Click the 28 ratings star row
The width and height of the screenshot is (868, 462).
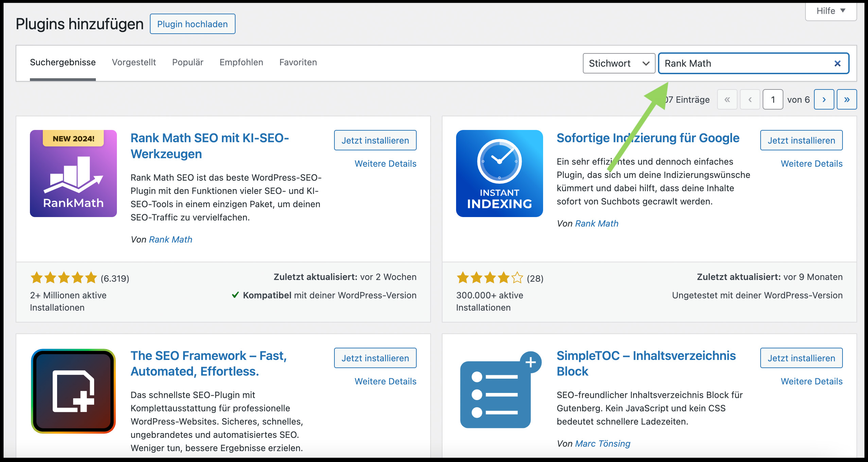click(490, 278)
